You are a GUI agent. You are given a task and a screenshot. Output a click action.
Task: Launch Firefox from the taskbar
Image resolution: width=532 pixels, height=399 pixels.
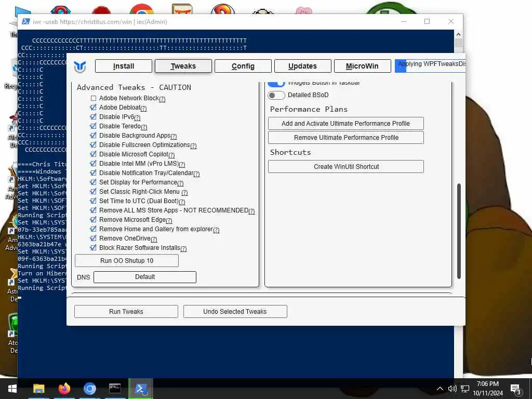click(x=64, y=389)
